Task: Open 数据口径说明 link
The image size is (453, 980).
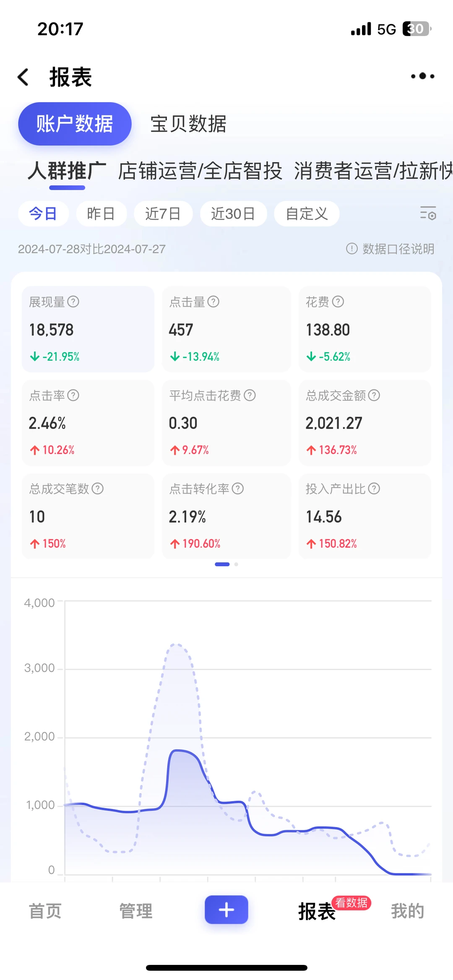Action: coord(398,249)
